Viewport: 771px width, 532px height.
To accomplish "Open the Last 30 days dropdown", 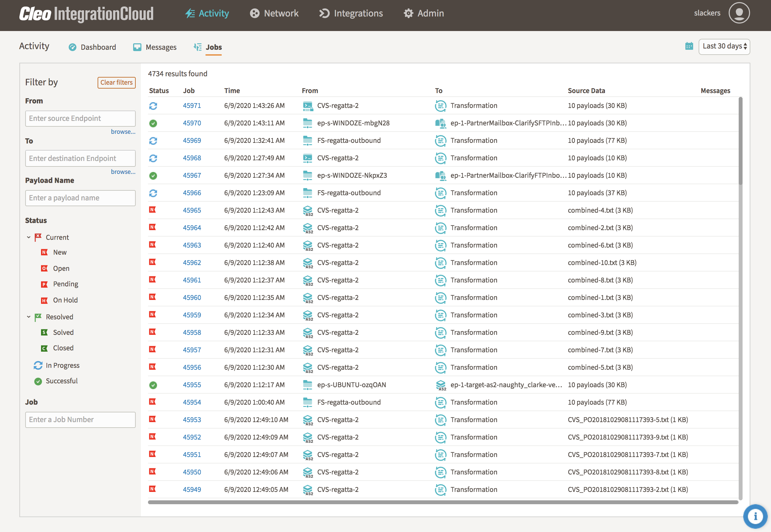I will (x=724, y=46).
